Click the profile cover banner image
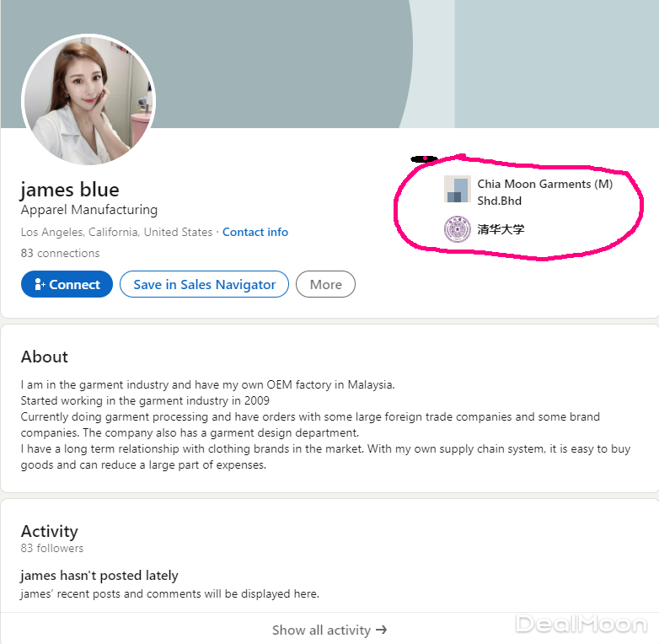The width and height of the screenshot is (659, 644). pyautogui.click(x=337, y=59)
